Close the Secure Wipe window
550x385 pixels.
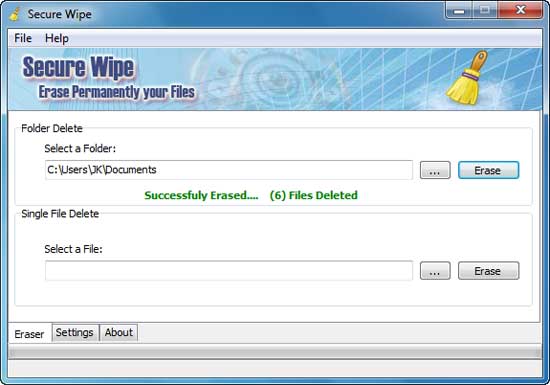(520, 11)
